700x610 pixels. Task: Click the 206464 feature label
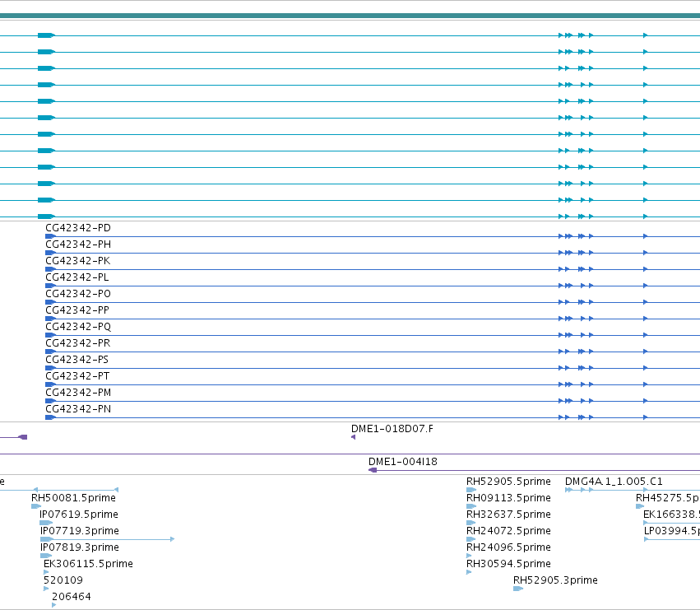tap(72, 597)
